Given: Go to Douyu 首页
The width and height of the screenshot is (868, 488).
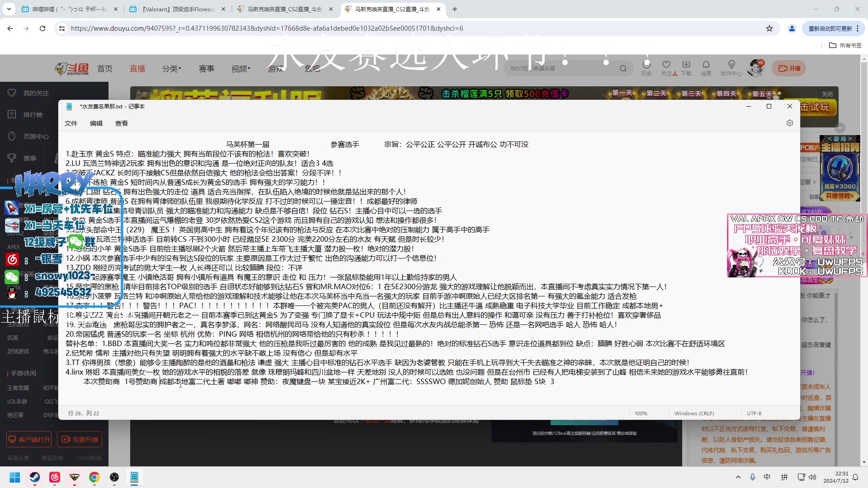Looking at the screenshot, I should (x=105, y=69).
